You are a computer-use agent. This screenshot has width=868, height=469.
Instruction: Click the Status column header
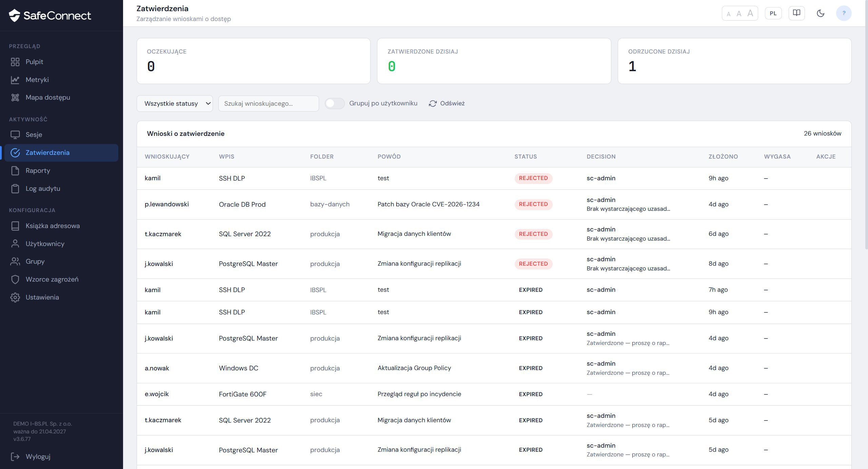[526, 157]
